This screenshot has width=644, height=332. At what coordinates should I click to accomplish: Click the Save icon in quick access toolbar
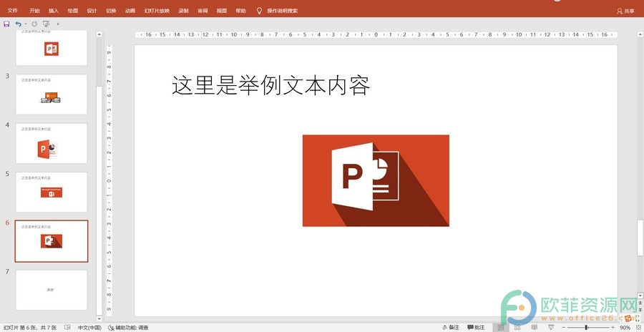click(6, 24)
